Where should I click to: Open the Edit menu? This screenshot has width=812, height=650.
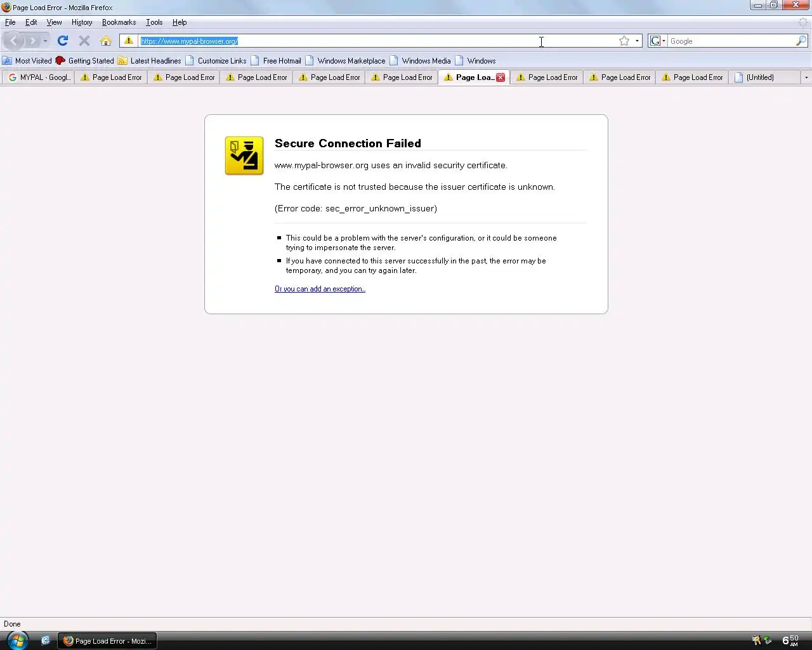31,22
